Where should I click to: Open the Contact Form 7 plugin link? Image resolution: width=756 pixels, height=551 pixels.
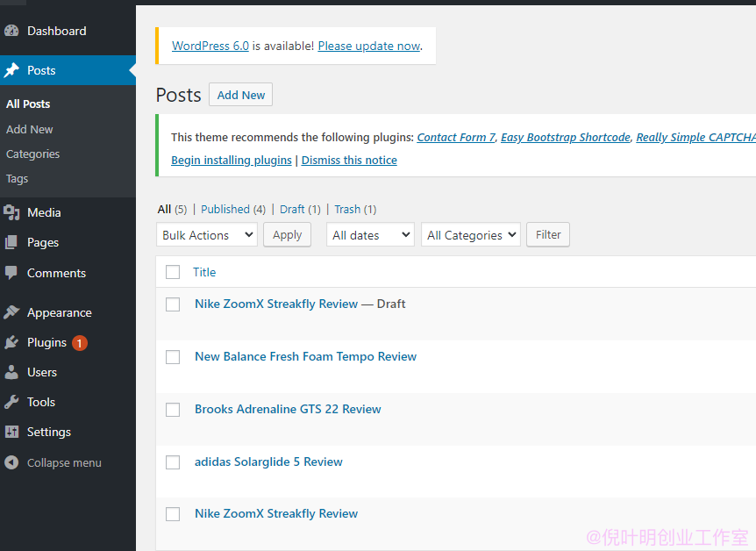456,138
